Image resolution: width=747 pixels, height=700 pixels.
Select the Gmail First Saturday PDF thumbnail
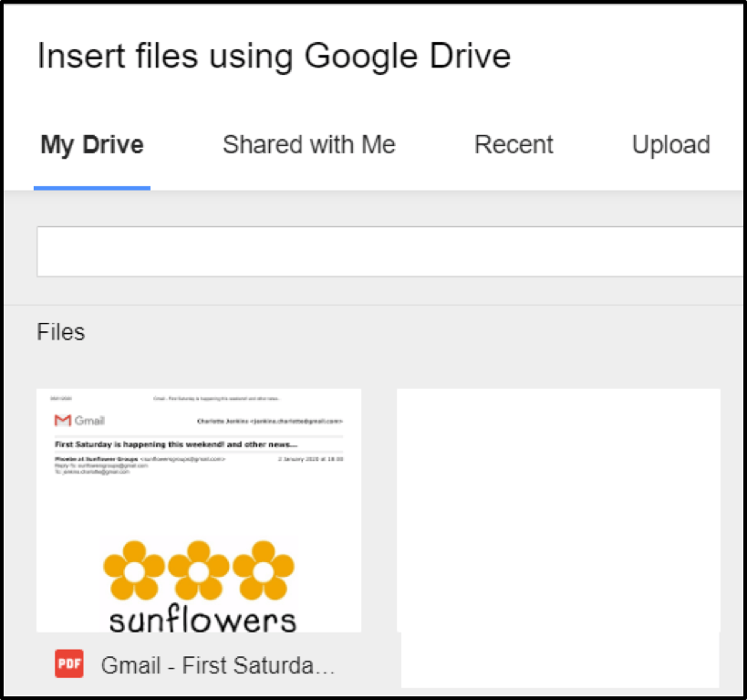click(x=199, y=511)
